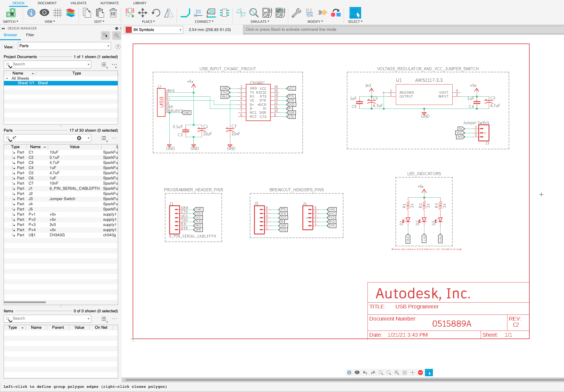Toggle the grid display in the canvas toolbar

tap(405, 372)
